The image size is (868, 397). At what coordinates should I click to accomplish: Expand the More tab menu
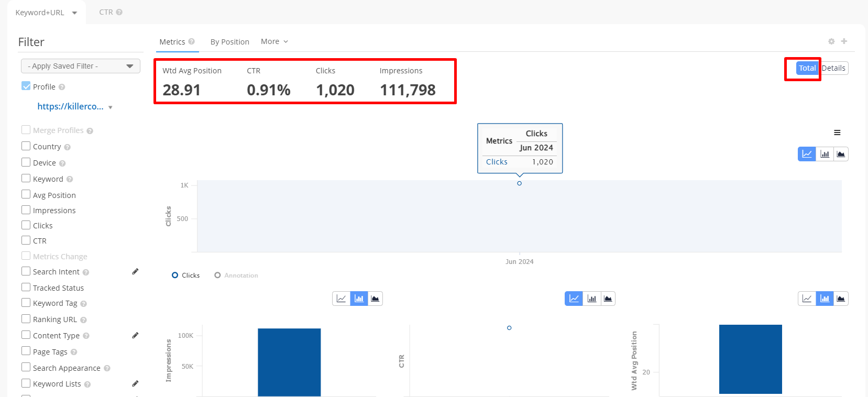[x=274, y=41]
